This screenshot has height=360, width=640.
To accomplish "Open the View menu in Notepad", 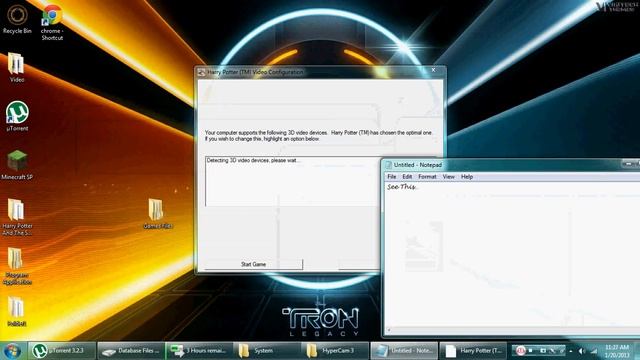I will click(449, 177).
